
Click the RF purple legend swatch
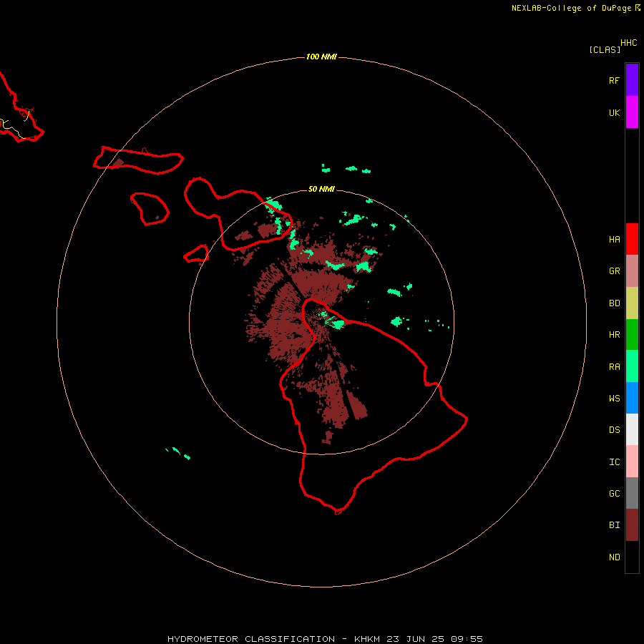pos(632,80)
